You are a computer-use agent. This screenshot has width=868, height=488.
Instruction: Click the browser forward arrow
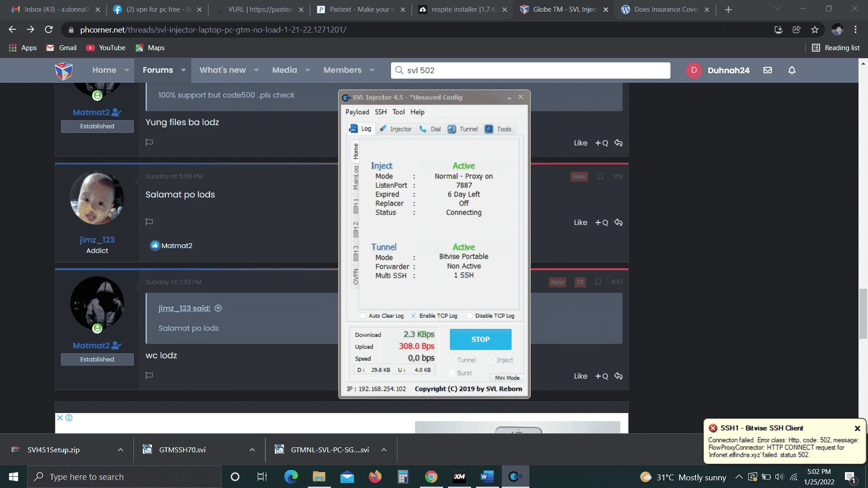(x=30, y=30)
